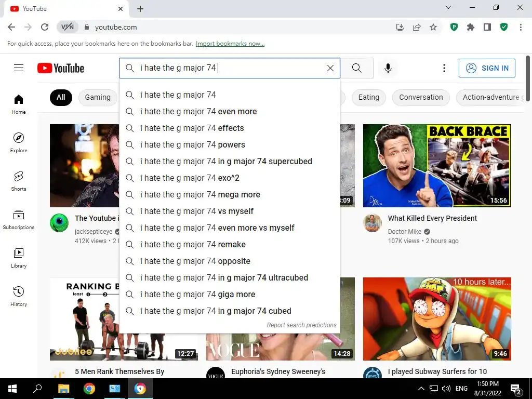Submit search using the magnifier button
This screenshot has height=399, width=532.
point(356,68)
